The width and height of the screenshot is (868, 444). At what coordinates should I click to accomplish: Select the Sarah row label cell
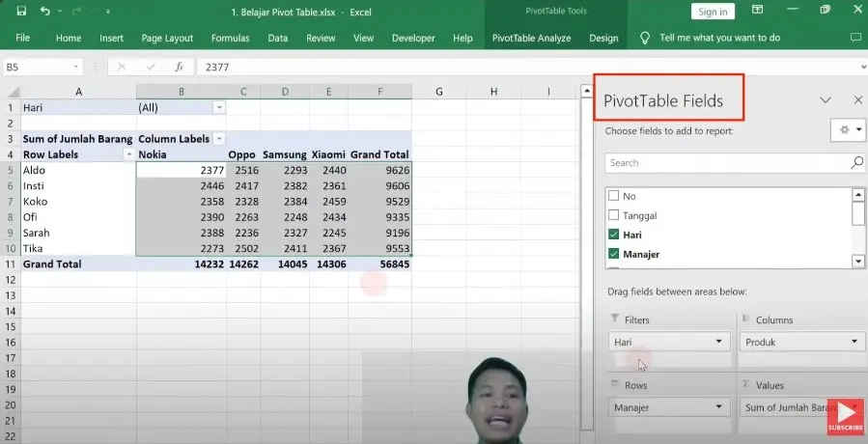pos(78,233)
